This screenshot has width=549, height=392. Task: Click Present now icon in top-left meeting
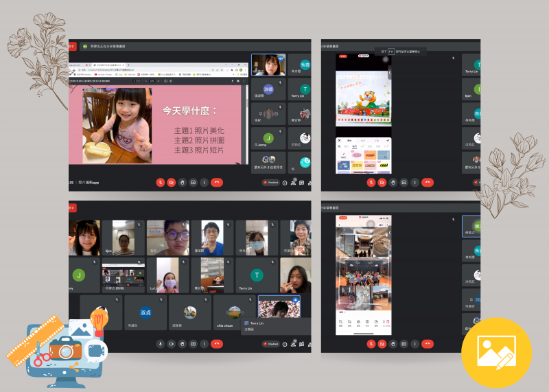(x=193, y=183)
